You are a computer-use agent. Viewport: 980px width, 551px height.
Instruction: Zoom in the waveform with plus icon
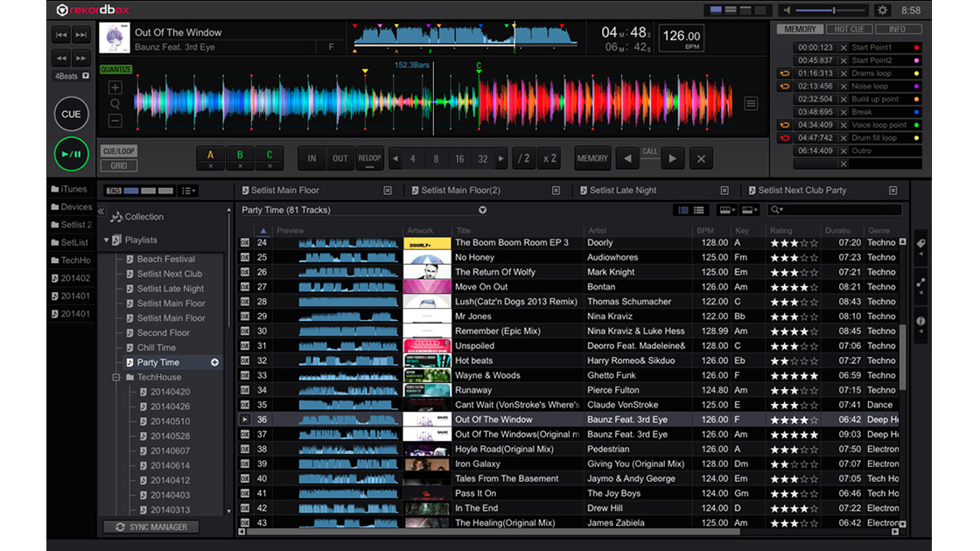point(115,87)
